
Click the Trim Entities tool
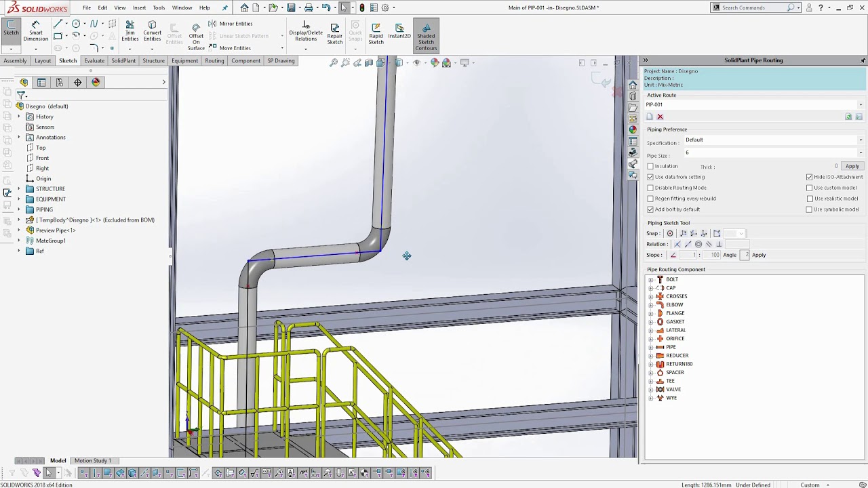point(130,31)
